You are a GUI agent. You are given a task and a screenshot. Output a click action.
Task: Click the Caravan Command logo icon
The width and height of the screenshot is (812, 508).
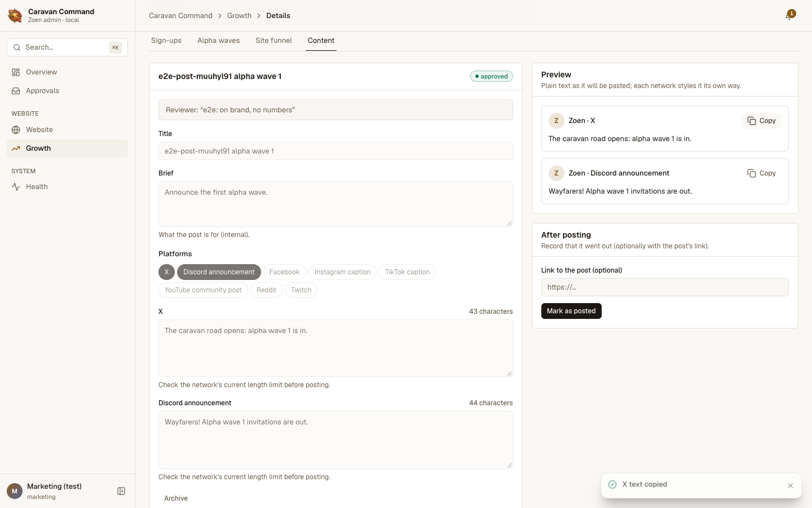pos(15,16)
